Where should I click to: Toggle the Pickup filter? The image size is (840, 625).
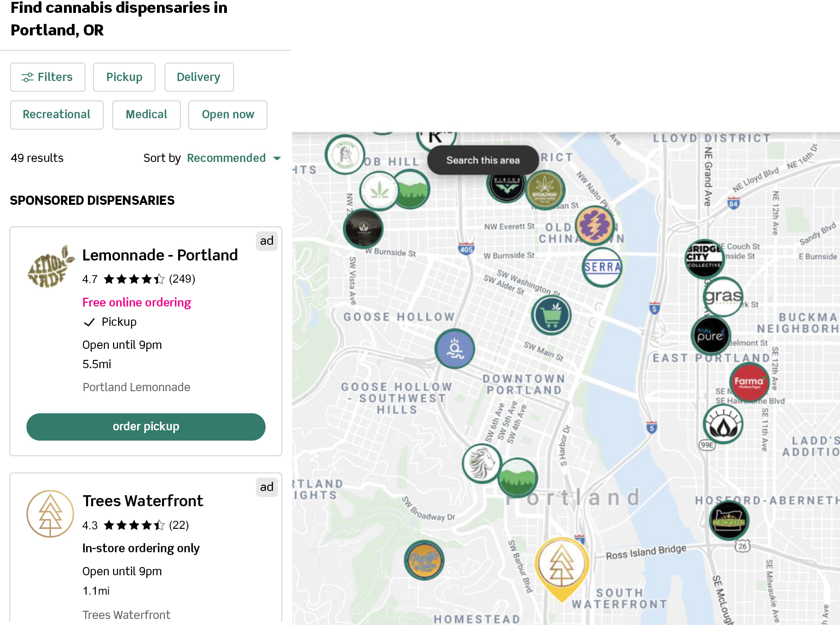(x=124, y=77)
